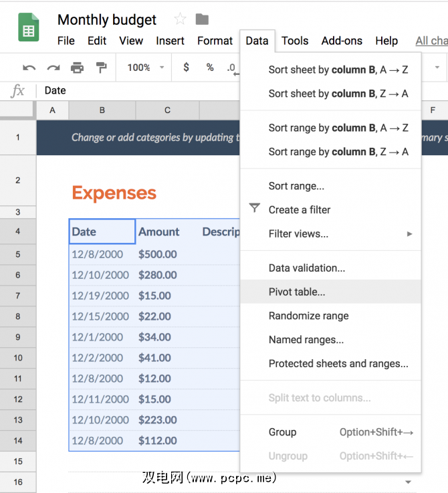Click the print icon
Image resolution: width=448 pixels, height=493 pixels.
pos(77,68)
